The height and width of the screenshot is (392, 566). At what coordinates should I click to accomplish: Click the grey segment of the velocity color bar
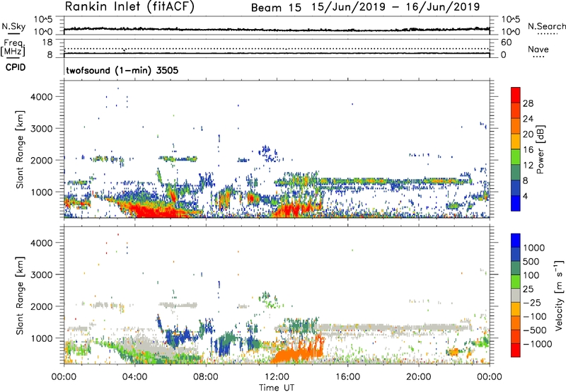516,296
